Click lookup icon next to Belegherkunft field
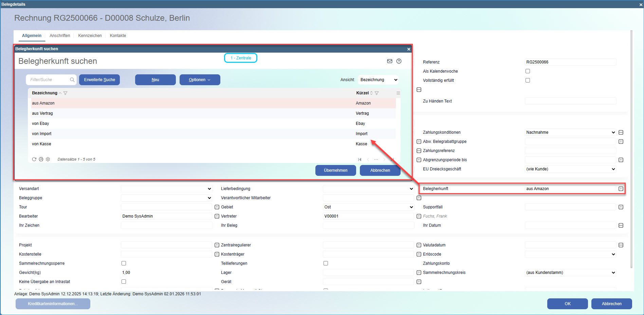This screenshot has width=644, height=315. coord(621,189)
